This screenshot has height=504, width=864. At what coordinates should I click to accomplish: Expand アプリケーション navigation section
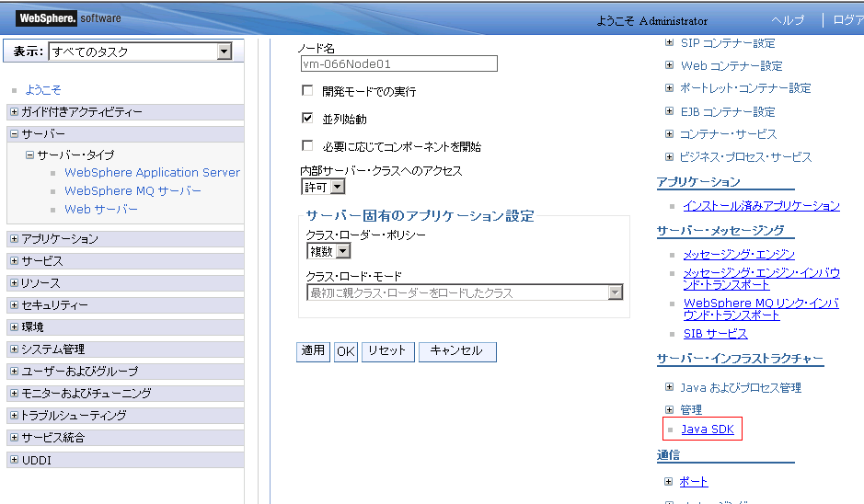click(15, 239)
